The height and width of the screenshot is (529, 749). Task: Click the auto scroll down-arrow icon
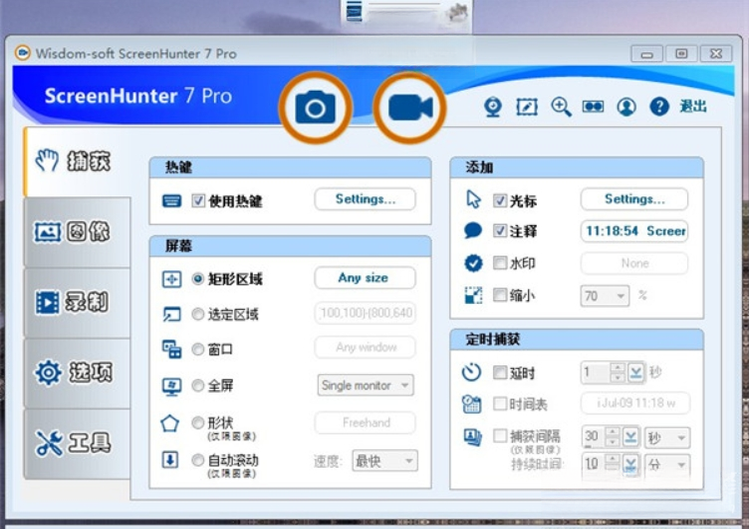click(171, 460)
